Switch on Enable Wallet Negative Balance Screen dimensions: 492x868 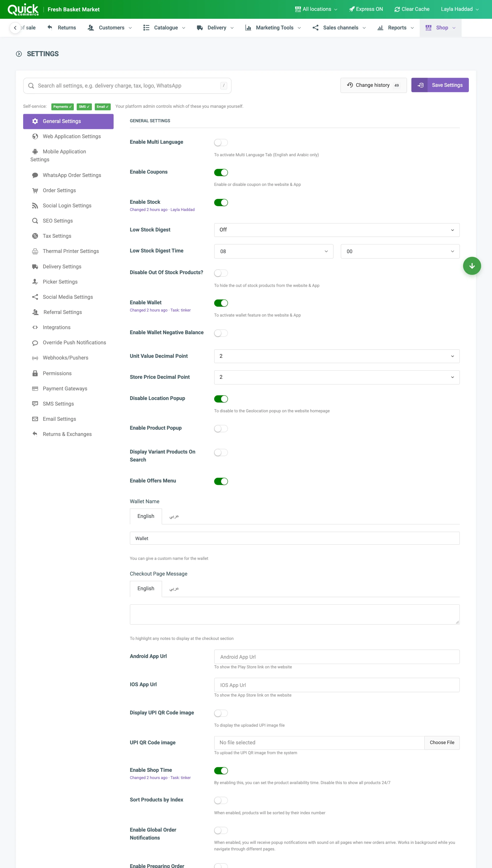tap(221, 333)
